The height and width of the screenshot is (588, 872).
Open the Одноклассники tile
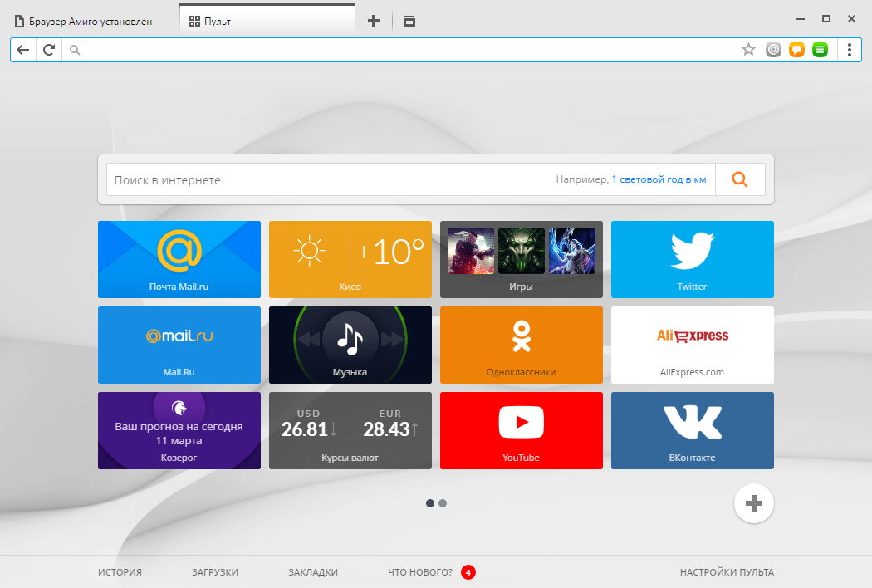[521, 345]
